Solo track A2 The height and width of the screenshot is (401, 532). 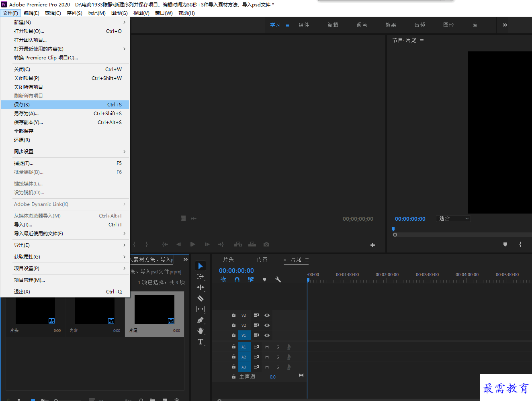278,357
